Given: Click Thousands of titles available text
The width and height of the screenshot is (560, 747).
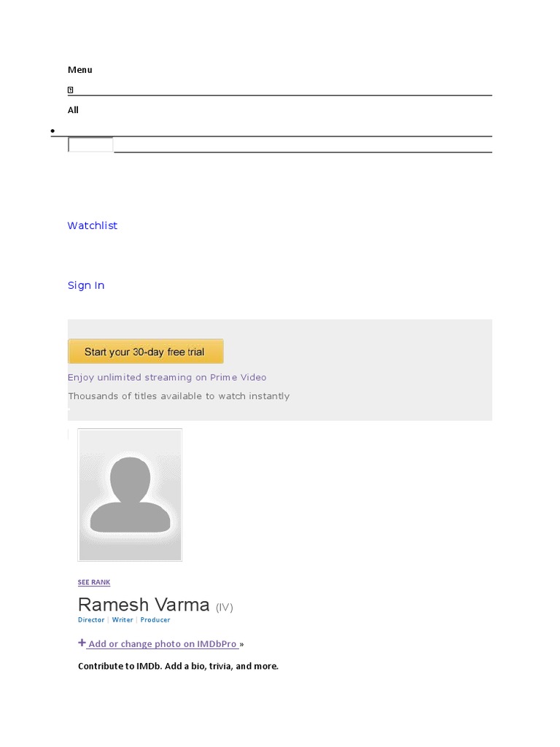Looking at the screenshot, I should [x=179, y=396].
